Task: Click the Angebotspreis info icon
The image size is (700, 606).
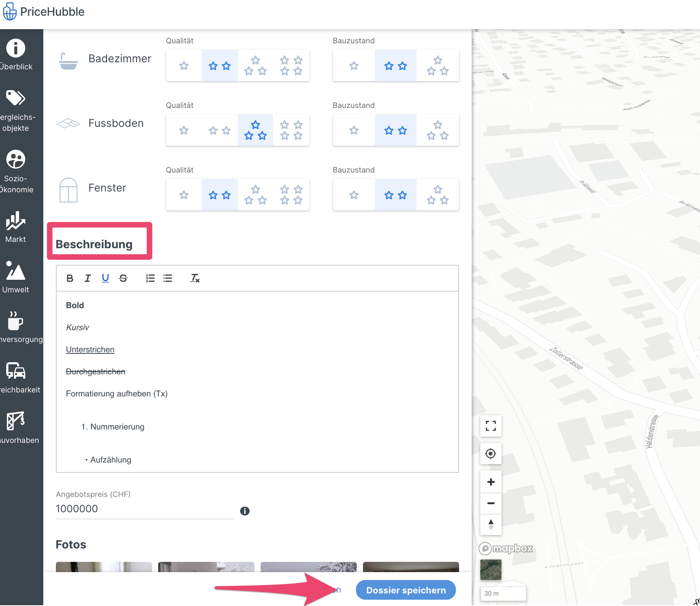Action: [x=245, y=511]
